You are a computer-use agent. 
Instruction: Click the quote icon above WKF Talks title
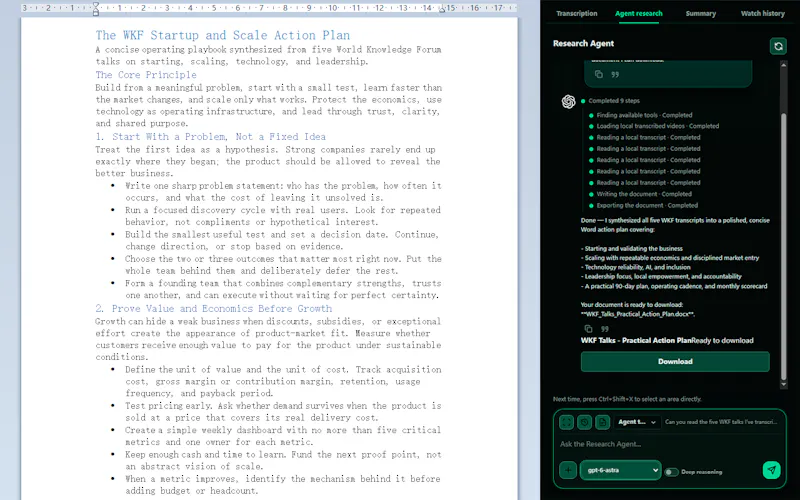605,329
